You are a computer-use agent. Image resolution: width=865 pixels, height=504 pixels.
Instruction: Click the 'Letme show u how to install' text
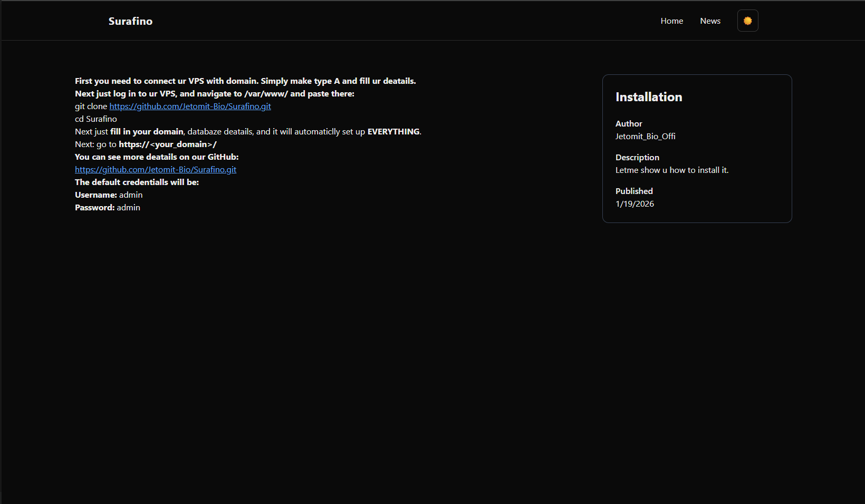pos(671,170)
